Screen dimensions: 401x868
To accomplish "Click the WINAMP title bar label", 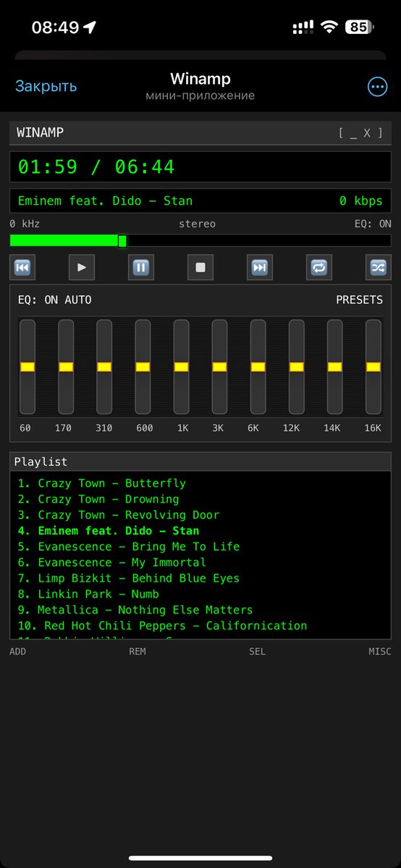I will tap(41, 133).
